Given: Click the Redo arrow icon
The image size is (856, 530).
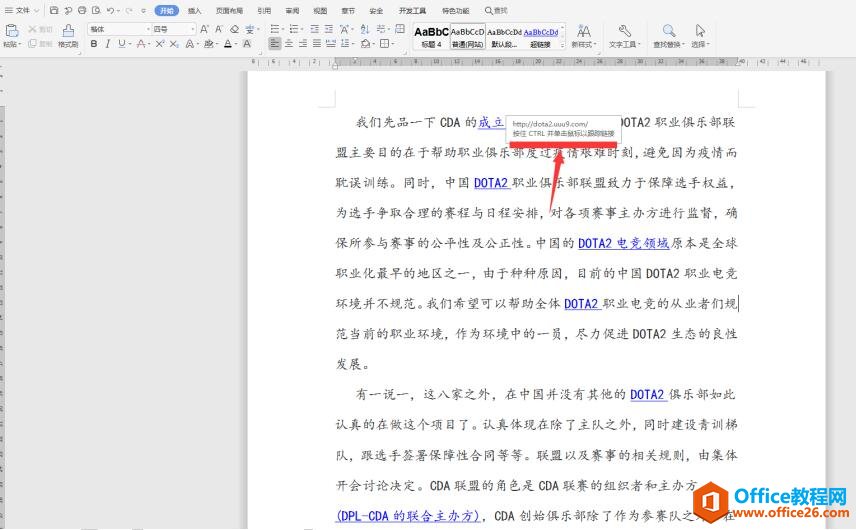Looking at the screenshot, I should tap(129, 10).
